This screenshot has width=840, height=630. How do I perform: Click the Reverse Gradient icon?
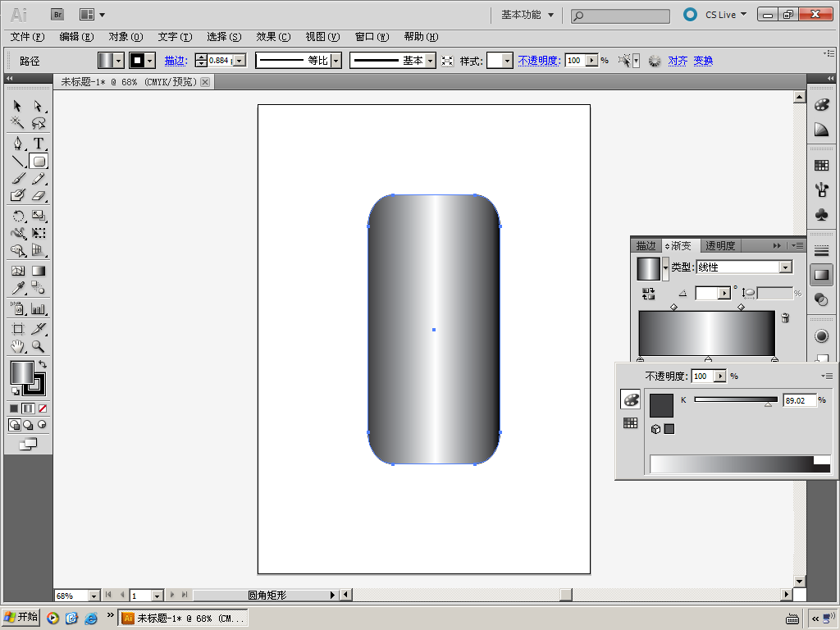pyautogui.click(x=648, y=293)
